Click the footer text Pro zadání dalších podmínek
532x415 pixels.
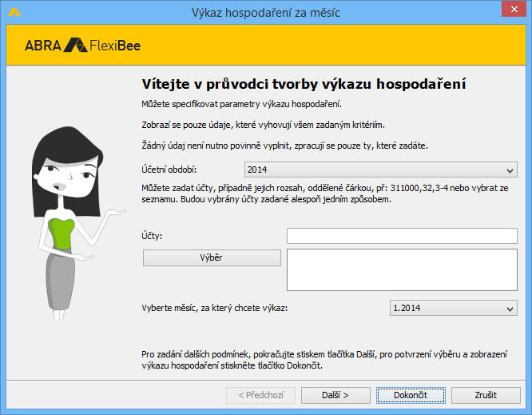[x=324, y=360]
